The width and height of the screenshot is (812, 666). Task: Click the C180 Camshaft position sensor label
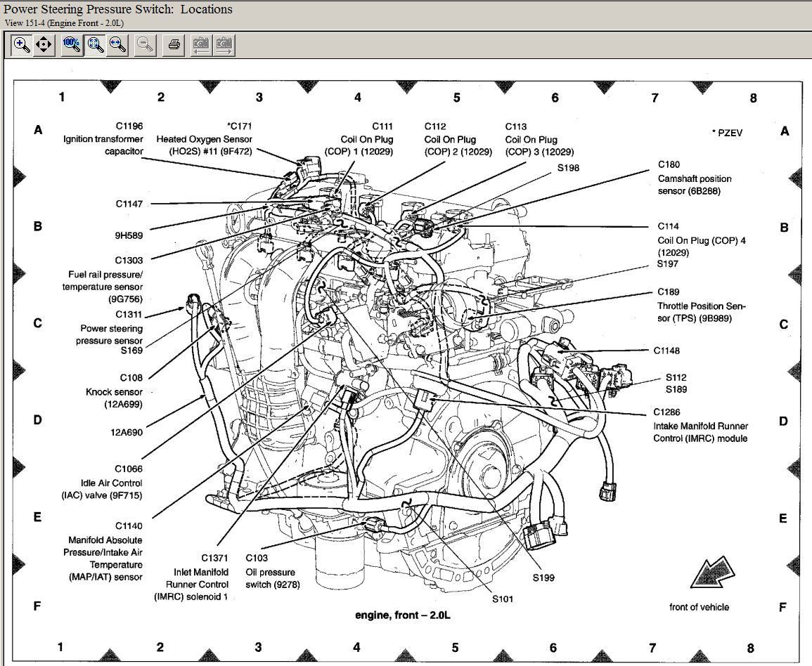click(694, 178)
